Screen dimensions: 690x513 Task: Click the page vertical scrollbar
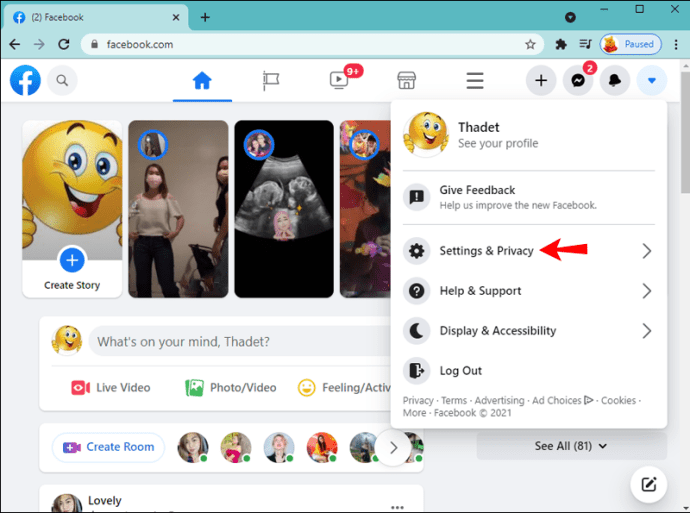pos(685,132)
